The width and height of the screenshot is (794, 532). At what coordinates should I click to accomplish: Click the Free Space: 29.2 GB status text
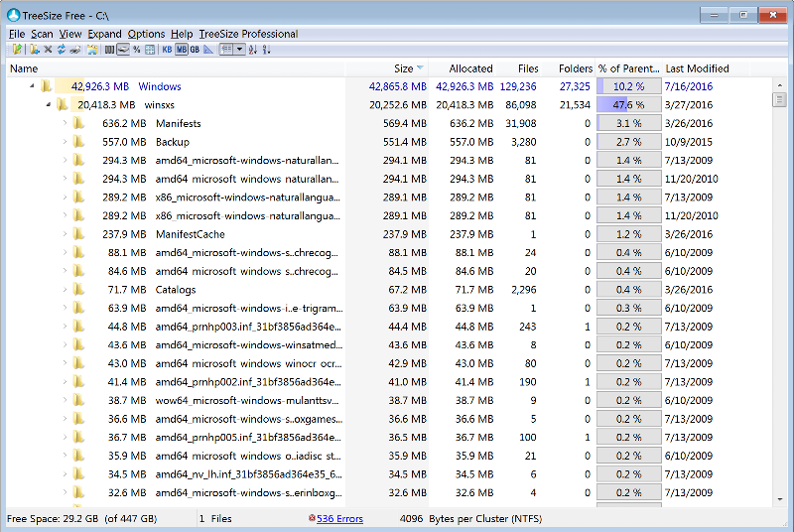(x=82, y=518)
